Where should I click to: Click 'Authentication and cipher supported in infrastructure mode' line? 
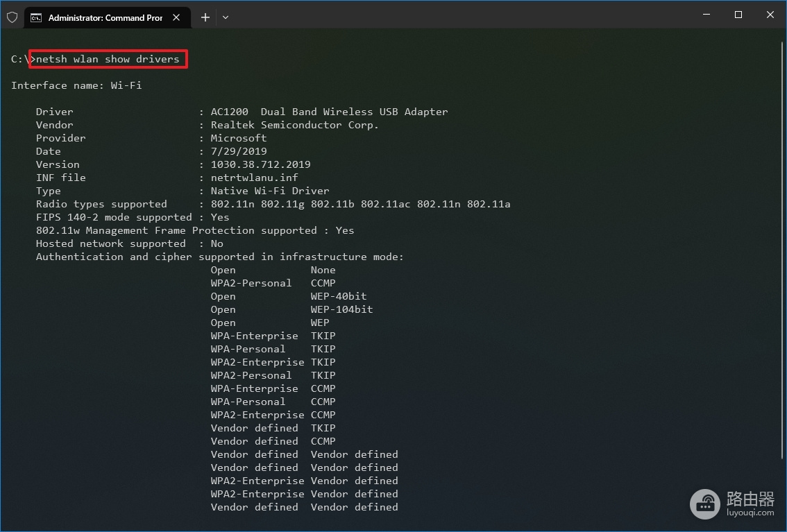coord(220,257)
